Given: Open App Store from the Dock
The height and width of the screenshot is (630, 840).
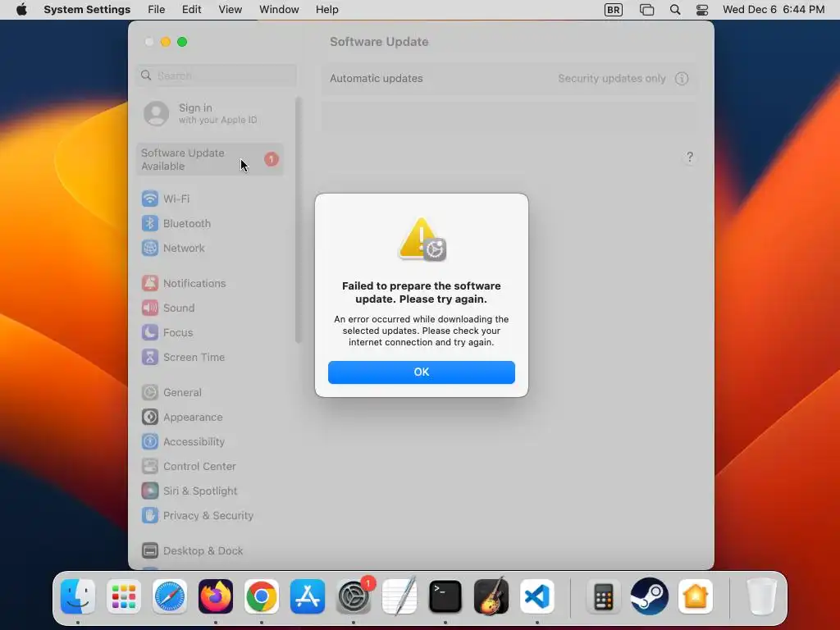Looking at the screenshot, I should point(308,596).
